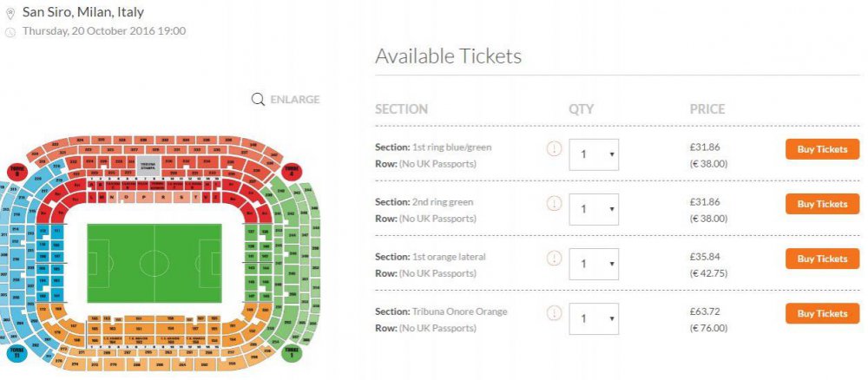Open quantity dropdown for Tribuna Onore Orange
868x380 pixels.
(x=594, y=318)
